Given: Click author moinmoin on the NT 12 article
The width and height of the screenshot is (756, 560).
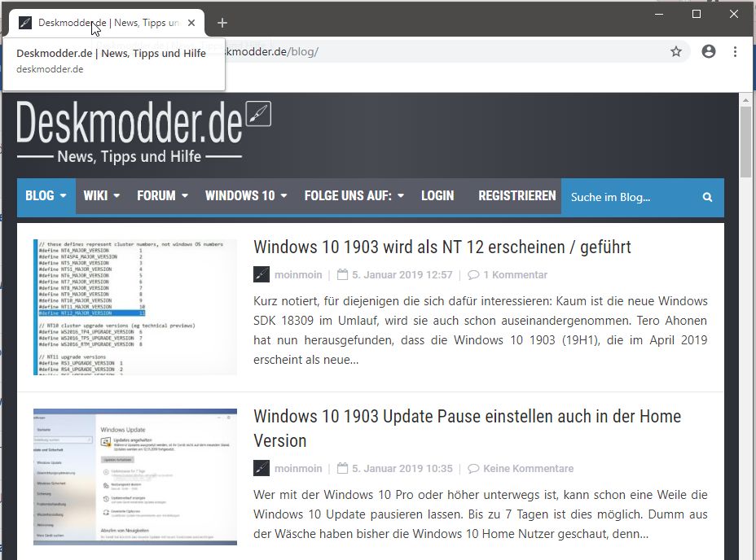Looking at the screenshot, I should pos(298,274).
